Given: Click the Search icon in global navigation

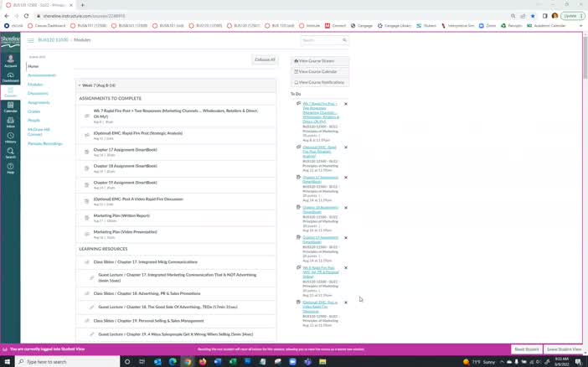Looking at the screenshot, I should click(10, 153).
